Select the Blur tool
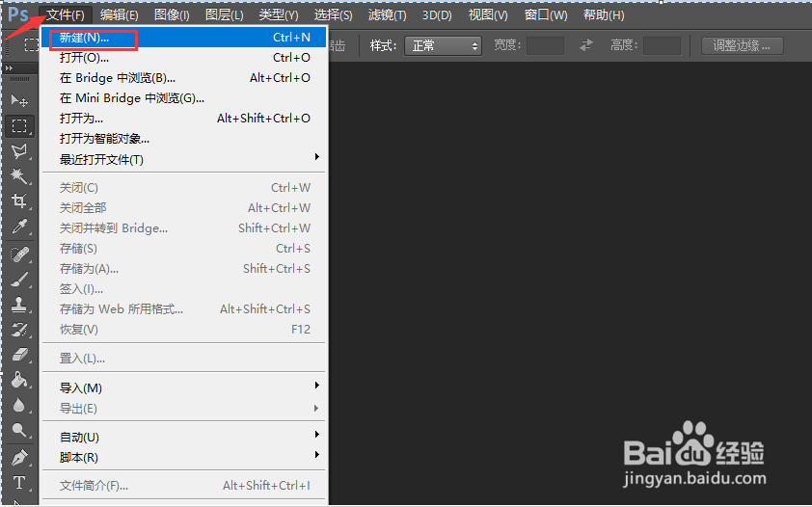The image size is (812, 507). (19, 405)
